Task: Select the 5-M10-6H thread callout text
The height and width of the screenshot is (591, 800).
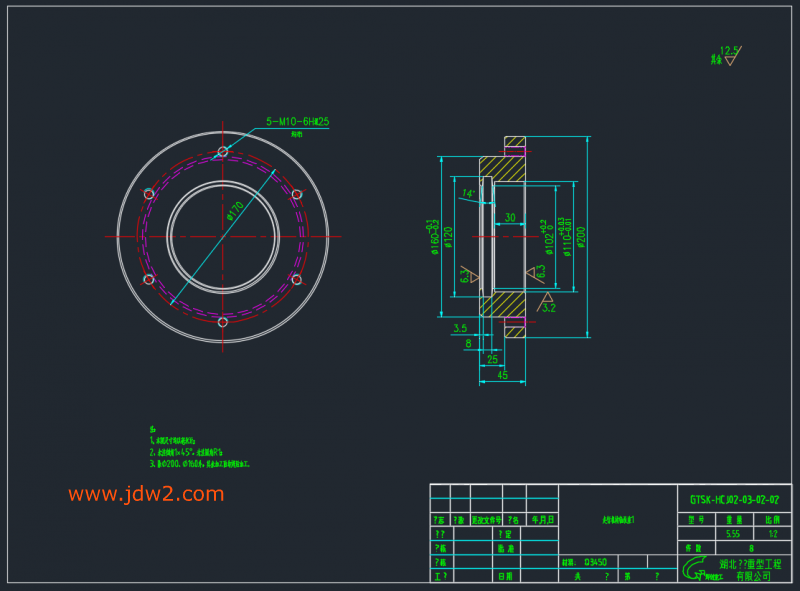Action: click(297, 121)
